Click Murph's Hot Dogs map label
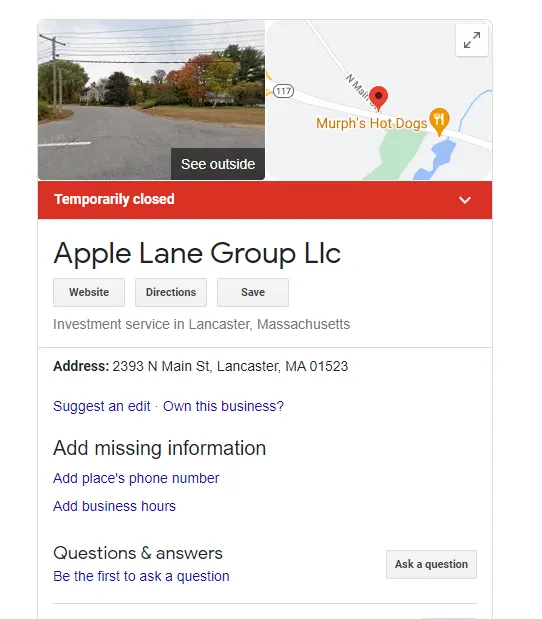Screen dimensions: 542x619 point(371,123)
